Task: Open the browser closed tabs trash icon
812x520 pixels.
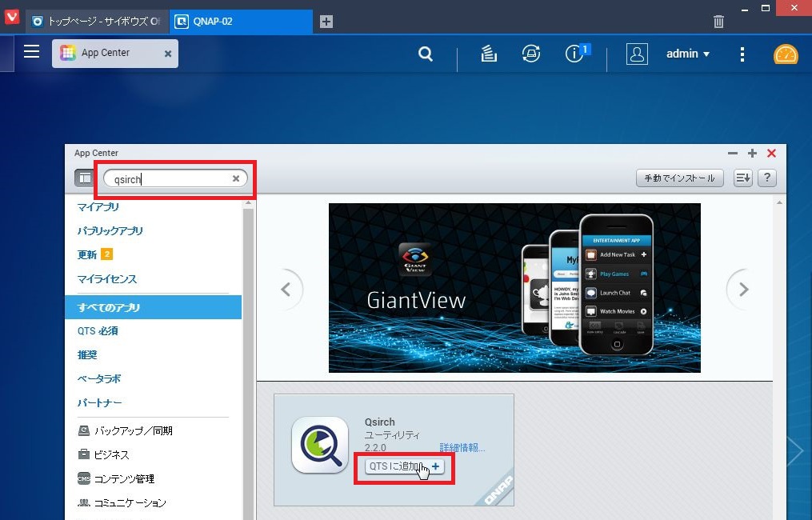Action: pos(718,22)
